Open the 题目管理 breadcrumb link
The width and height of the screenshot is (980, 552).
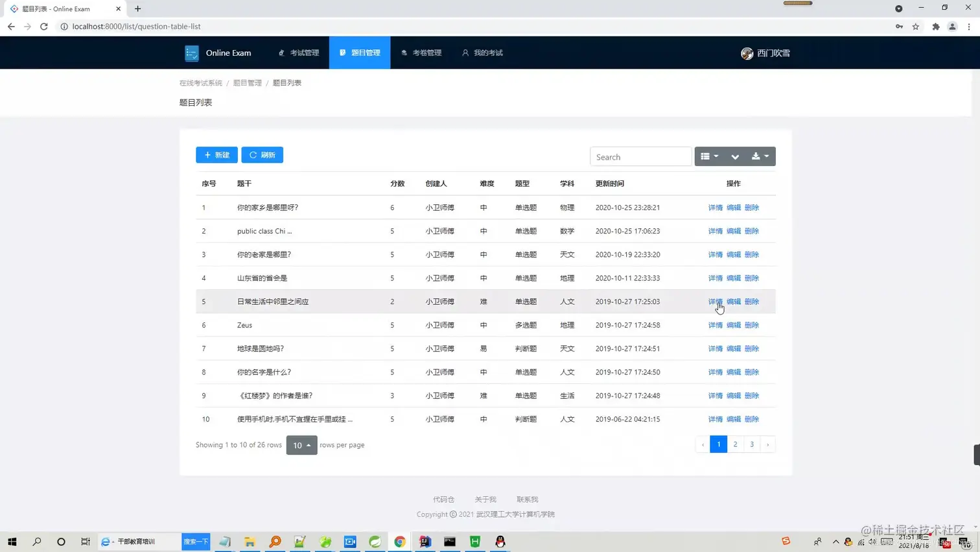[x=248, y=83]
